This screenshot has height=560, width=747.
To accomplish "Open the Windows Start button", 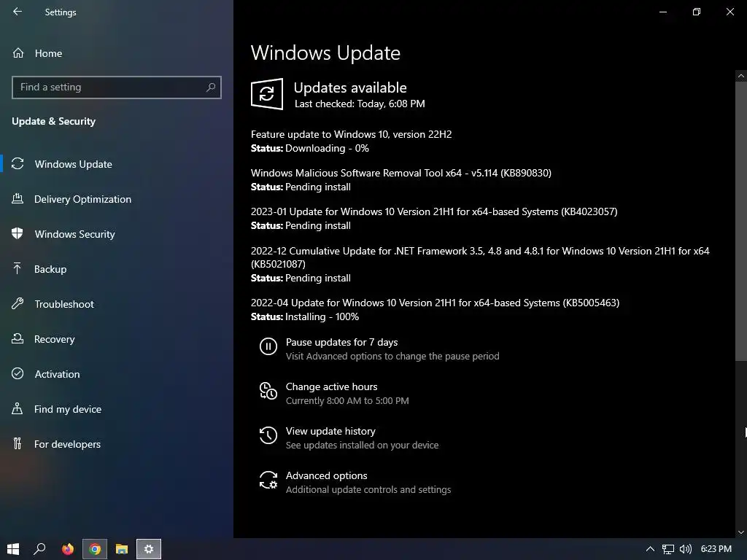I will [13, 549].
